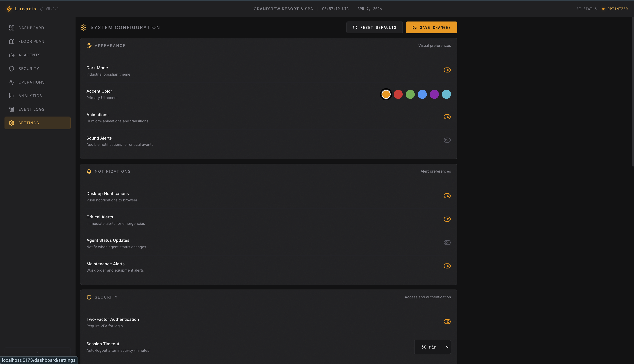The height and width of the screenshot is (364, 634).
Task: Turn on Agent Status Updates toggle
Action: [x=447, y=243]
